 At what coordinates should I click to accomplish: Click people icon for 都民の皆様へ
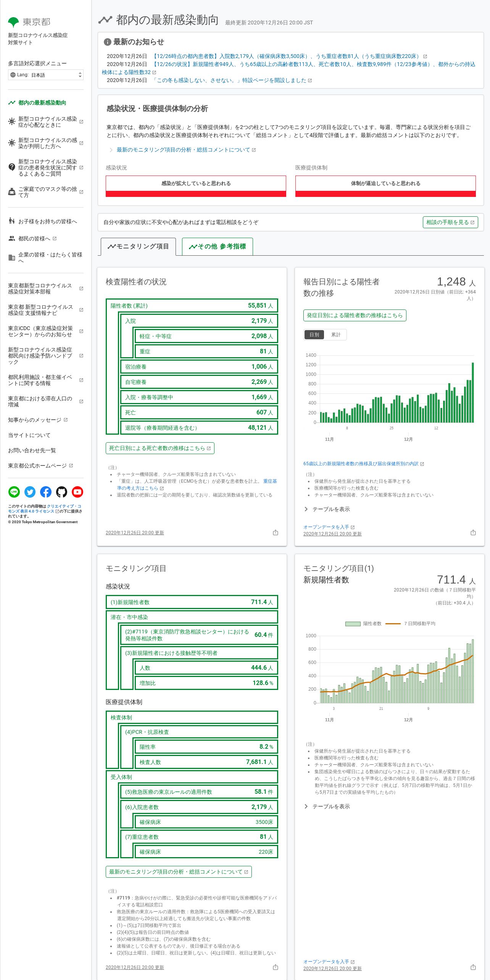tap(12, 239)
